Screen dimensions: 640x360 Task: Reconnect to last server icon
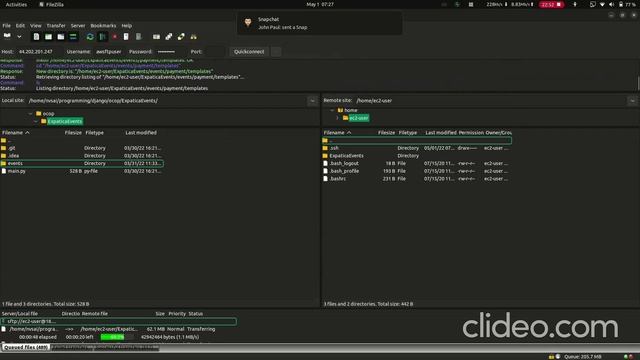click(x=138, y=37)
